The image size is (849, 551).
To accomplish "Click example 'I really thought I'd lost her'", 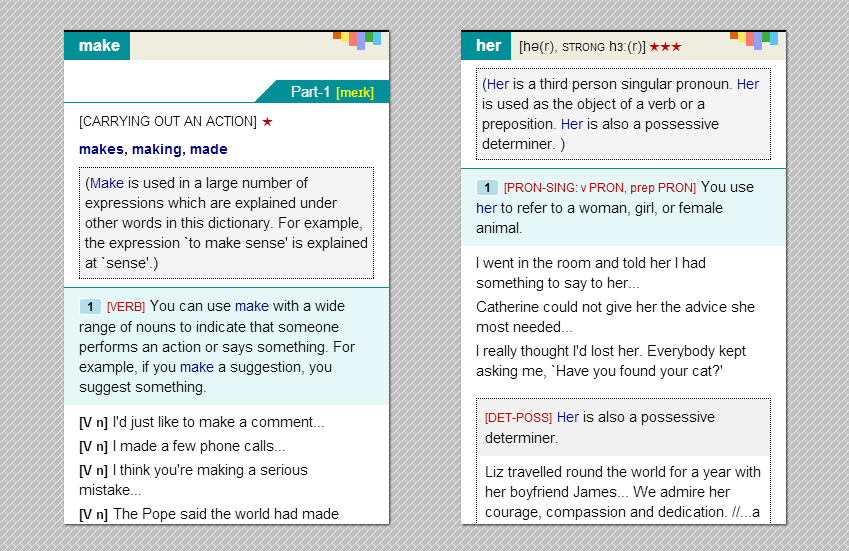I will tap(611, 361).
